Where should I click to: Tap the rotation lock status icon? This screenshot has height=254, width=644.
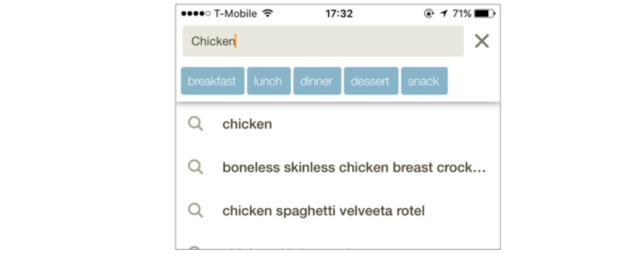click(x=429, y=14)
